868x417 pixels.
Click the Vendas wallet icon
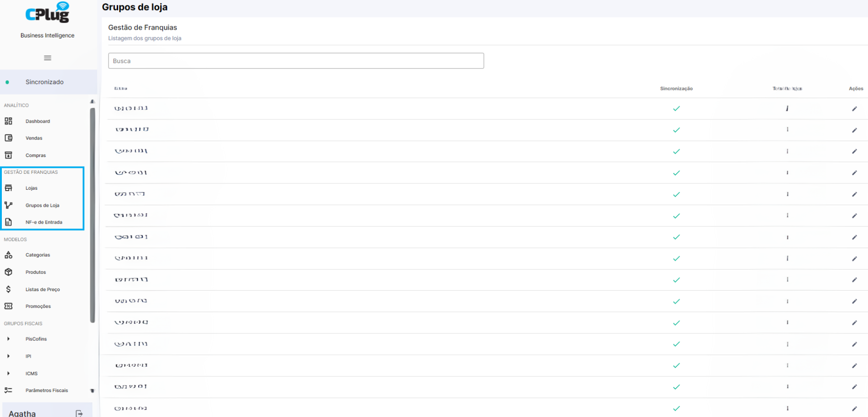click(8, 138)
